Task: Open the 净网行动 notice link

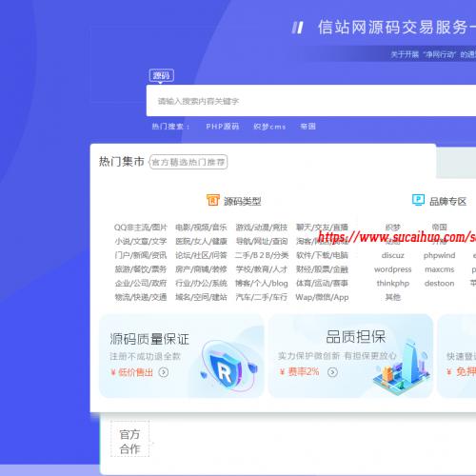Action: coord(433,54)
